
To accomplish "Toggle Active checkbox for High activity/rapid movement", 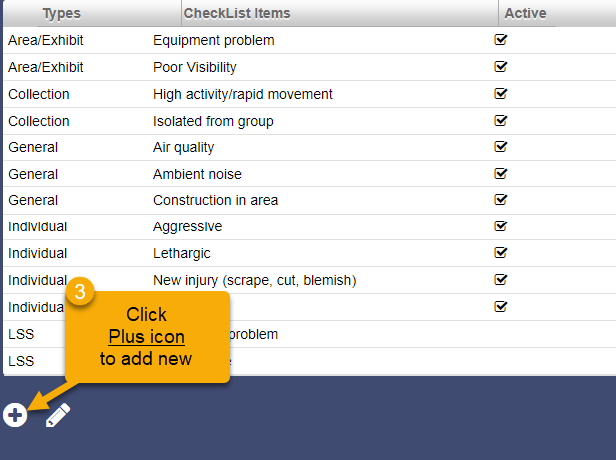I will tap(500, 93).
